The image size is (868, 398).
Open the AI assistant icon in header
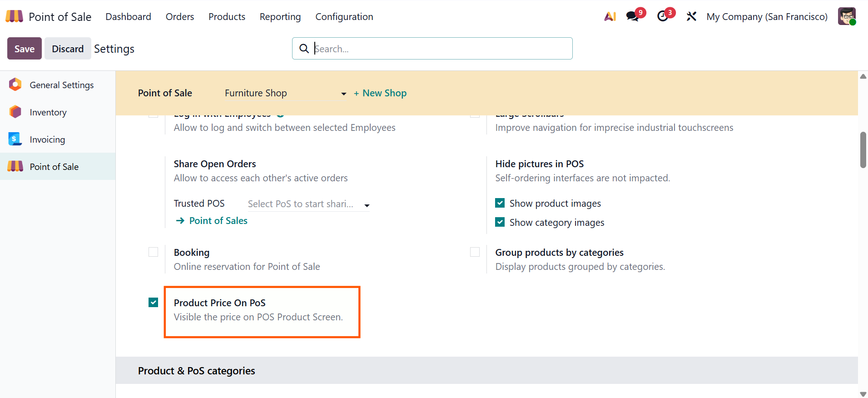(x=610, y=17)
